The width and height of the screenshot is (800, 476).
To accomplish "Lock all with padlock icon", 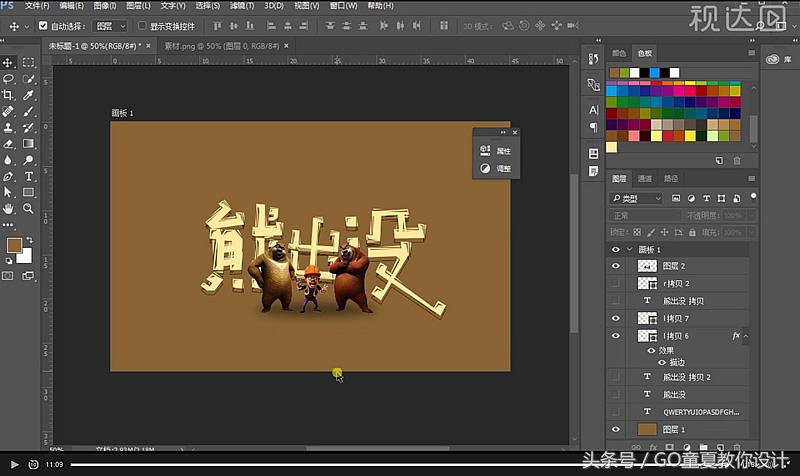I will (692, 233).
